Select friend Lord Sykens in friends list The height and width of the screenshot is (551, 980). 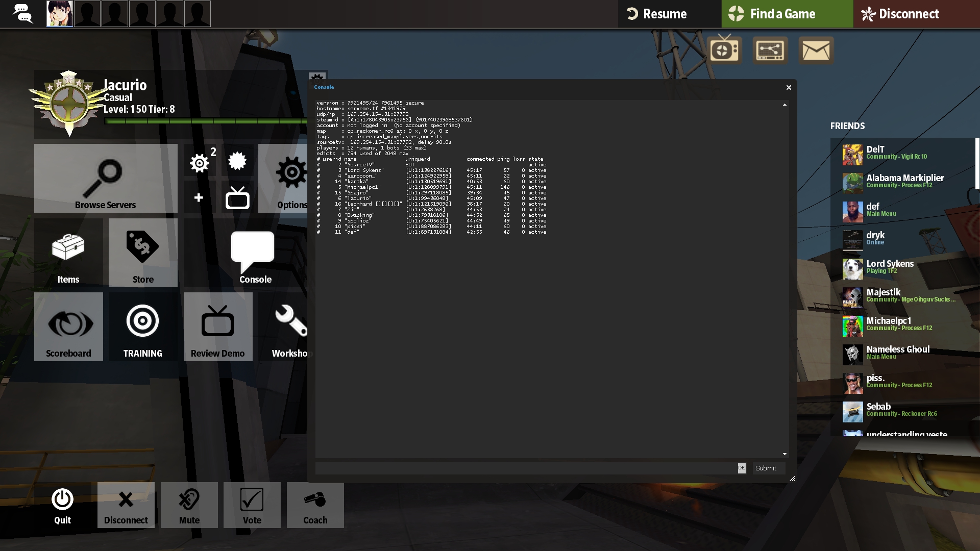903,268
